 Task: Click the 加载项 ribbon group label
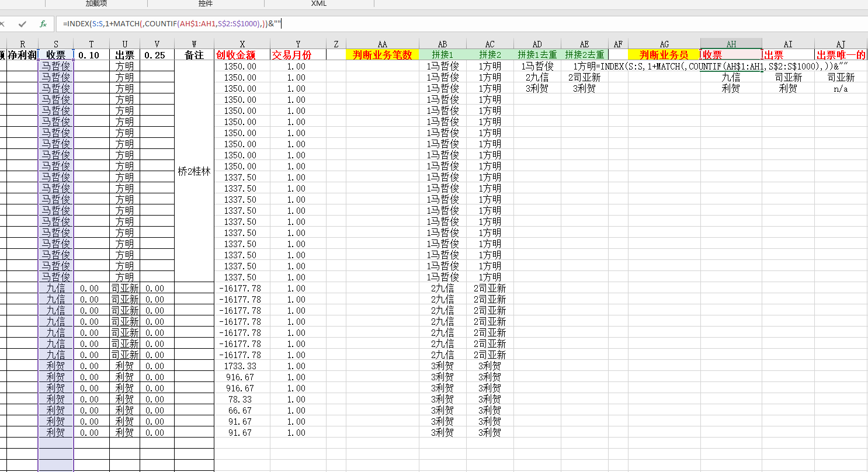(x=96, y=4)
